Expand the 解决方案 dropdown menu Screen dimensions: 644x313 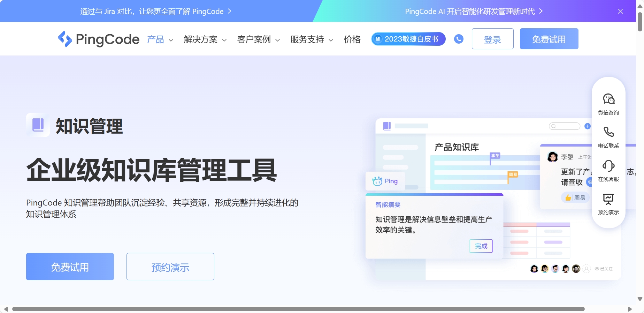pyautogui.click(x=205, y=39)
